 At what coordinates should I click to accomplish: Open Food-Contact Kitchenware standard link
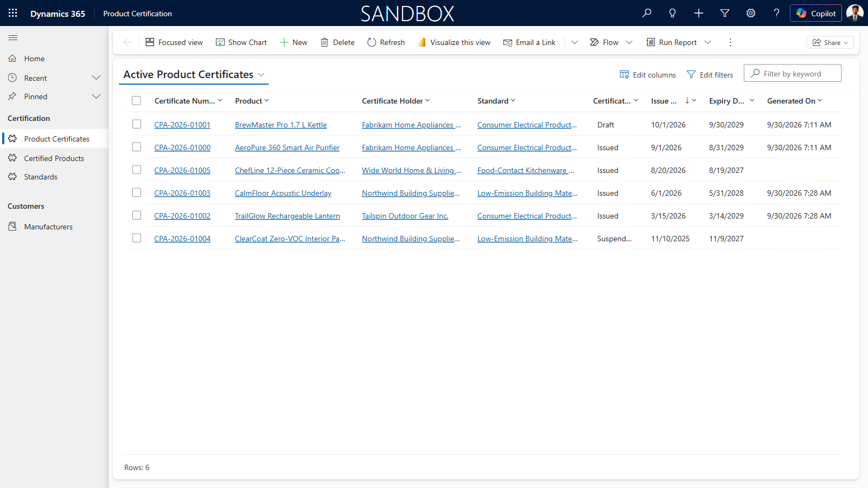pos(526,170)
